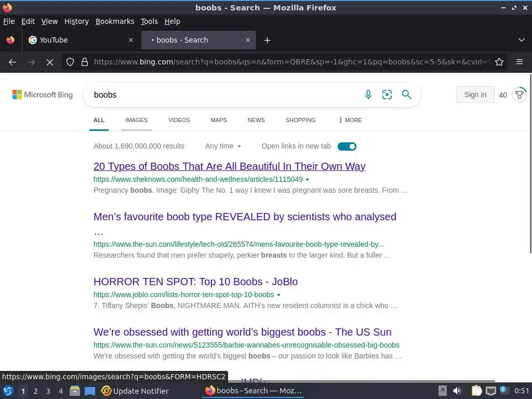The width and height of the screenshot is (532, 399).
Task: Switch to SHOPPING search tab
Action: [x=301, y=120]
